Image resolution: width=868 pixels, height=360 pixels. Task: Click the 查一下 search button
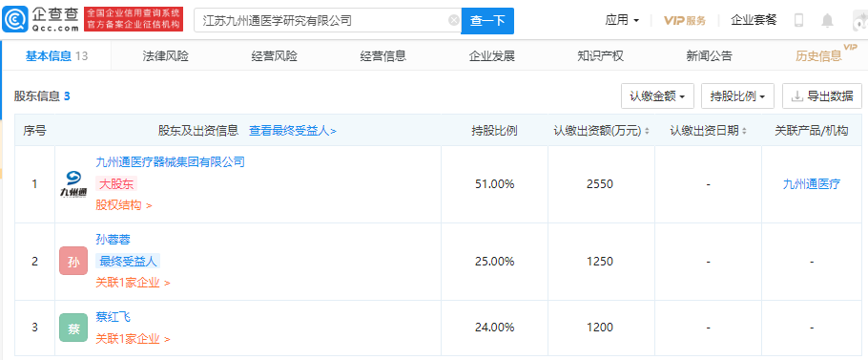[x=487, y=21]
